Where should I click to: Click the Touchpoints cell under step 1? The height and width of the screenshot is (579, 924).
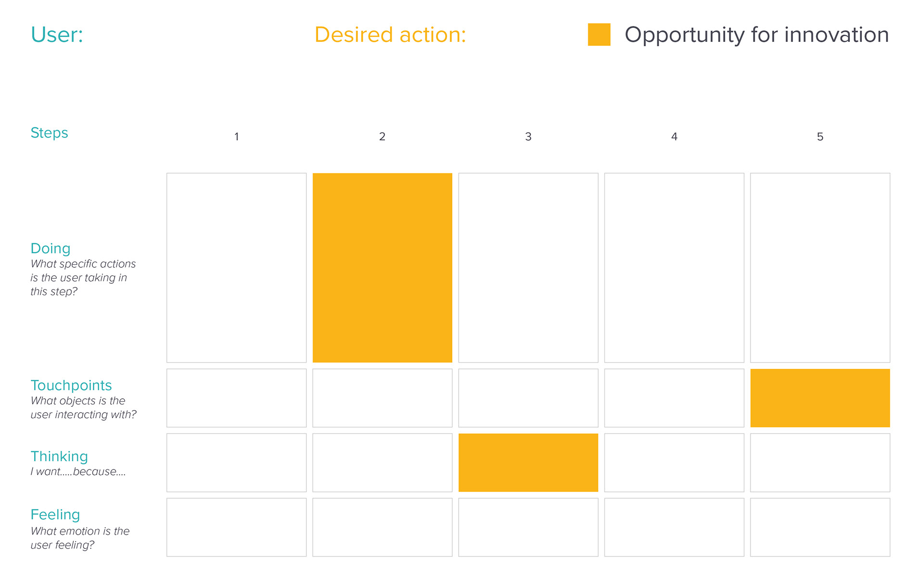pyautogui.click(x=236, y=398)
